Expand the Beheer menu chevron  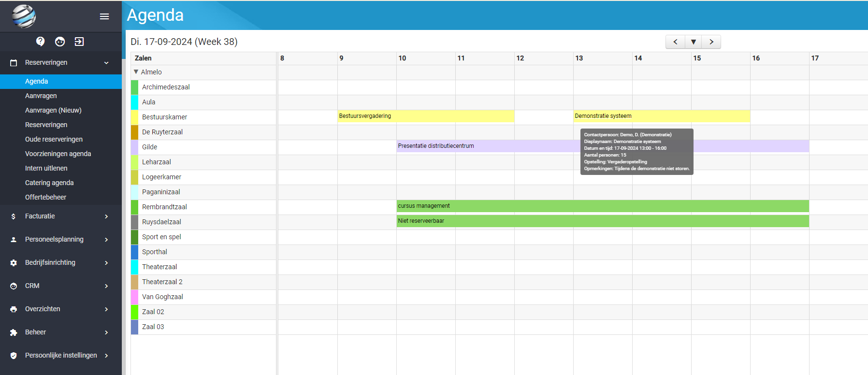click(x=106, y=332)
